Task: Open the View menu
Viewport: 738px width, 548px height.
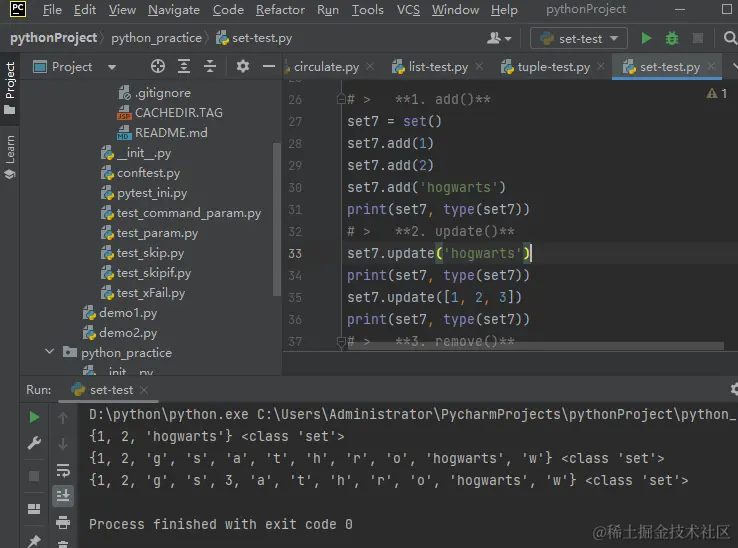Action: pos(122,9)
